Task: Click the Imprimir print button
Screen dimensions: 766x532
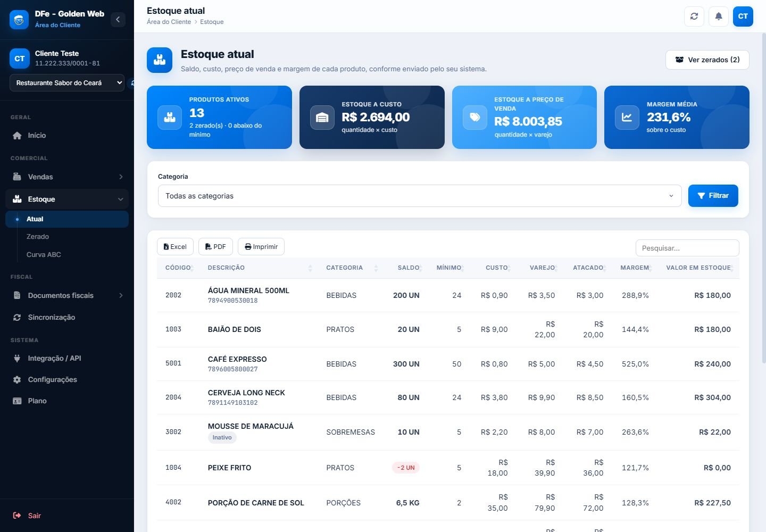Action: (x=261, y=247)
